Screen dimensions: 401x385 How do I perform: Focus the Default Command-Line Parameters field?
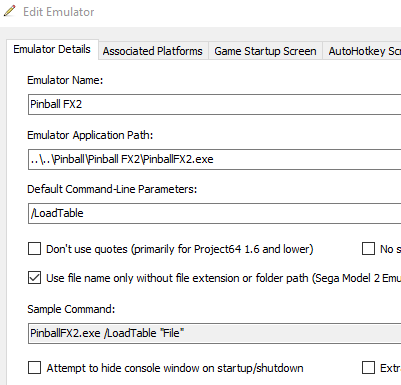point(214,213)
